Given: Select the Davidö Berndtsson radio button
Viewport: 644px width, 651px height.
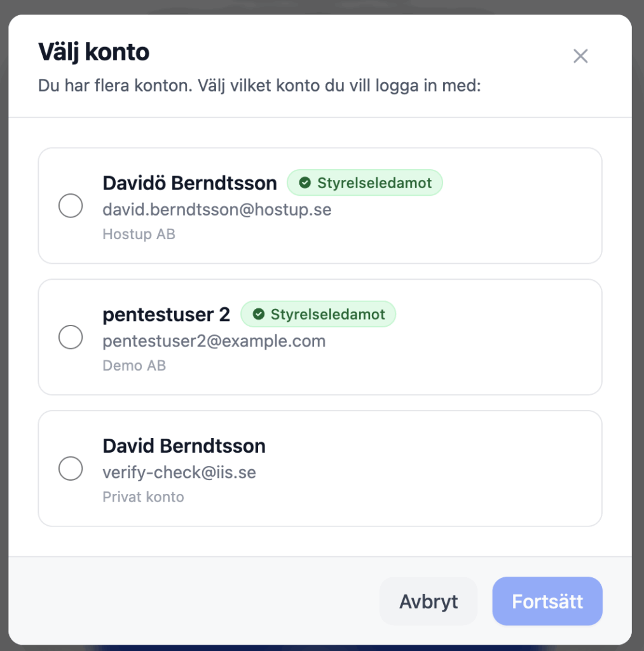Looking at the screenshot, I should pyautogui.click(x=71, y=205).
